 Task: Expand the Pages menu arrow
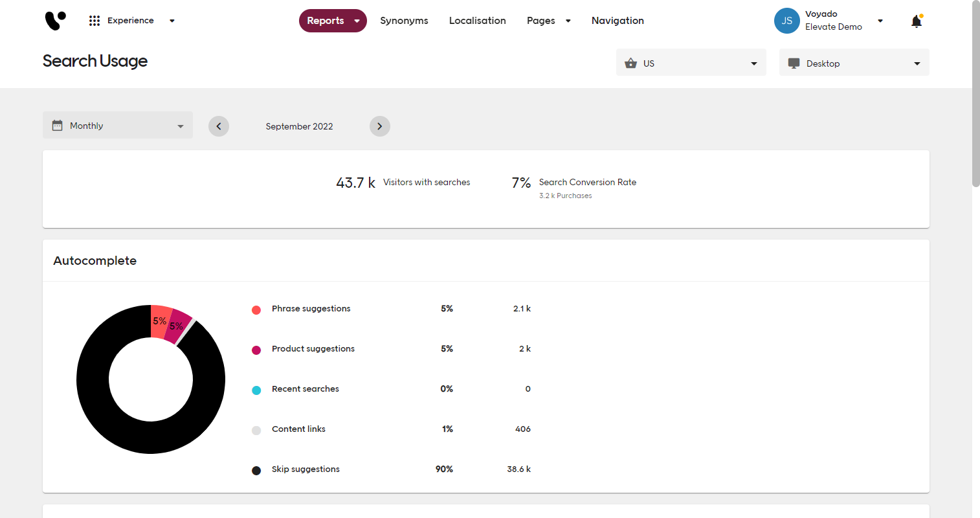(x=568, y=21)
